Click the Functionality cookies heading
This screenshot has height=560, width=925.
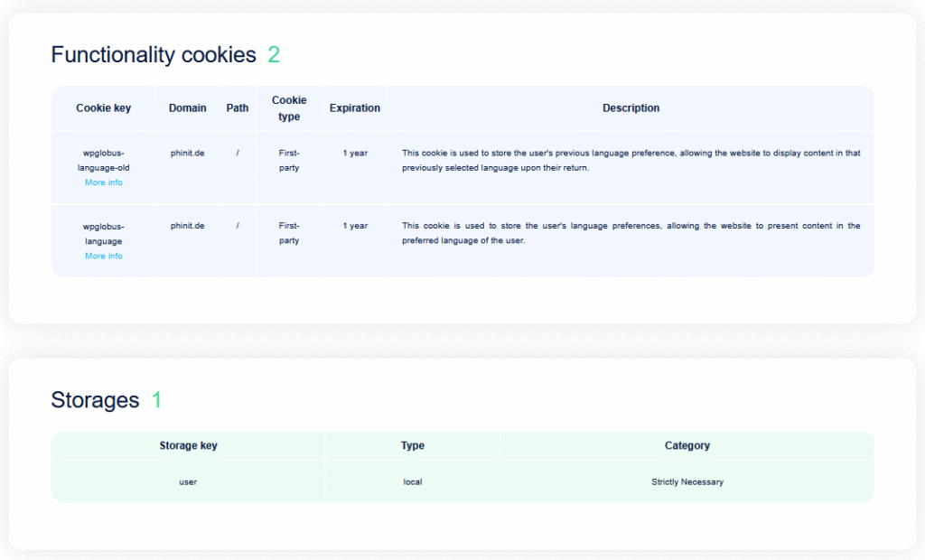pyautogui.click(x=154, y=55)
